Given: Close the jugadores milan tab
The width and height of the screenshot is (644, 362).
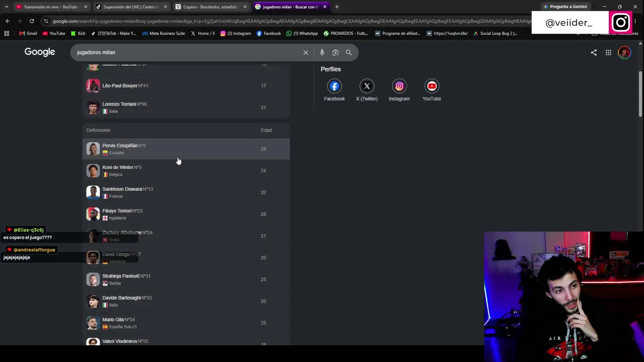Looking at the screenshot, I should (325, 7).
